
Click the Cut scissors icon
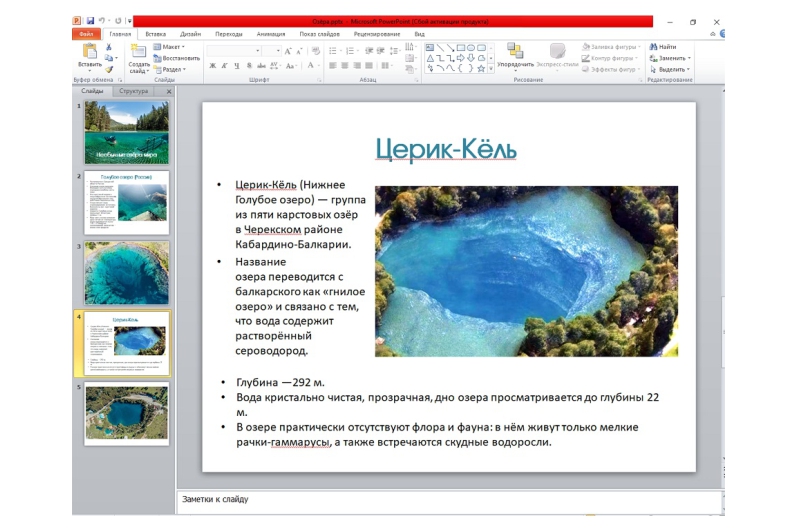[x=108, y=47]
